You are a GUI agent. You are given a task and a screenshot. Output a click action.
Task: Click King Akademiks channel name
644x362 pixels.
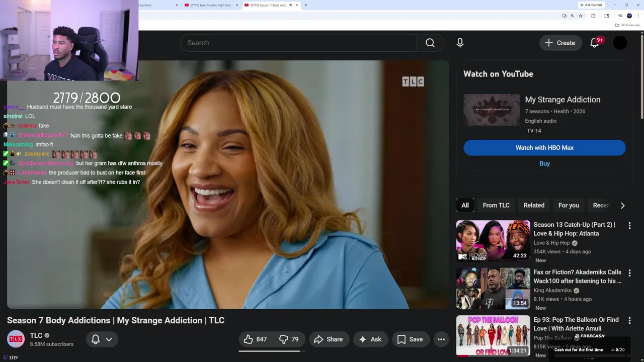(552, 291)
